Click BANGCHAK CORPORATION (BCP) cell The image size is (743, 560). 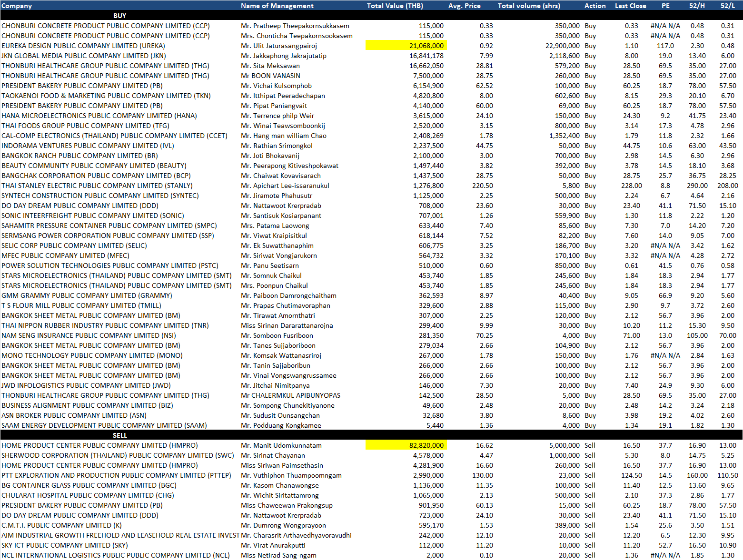click(96, 176)
